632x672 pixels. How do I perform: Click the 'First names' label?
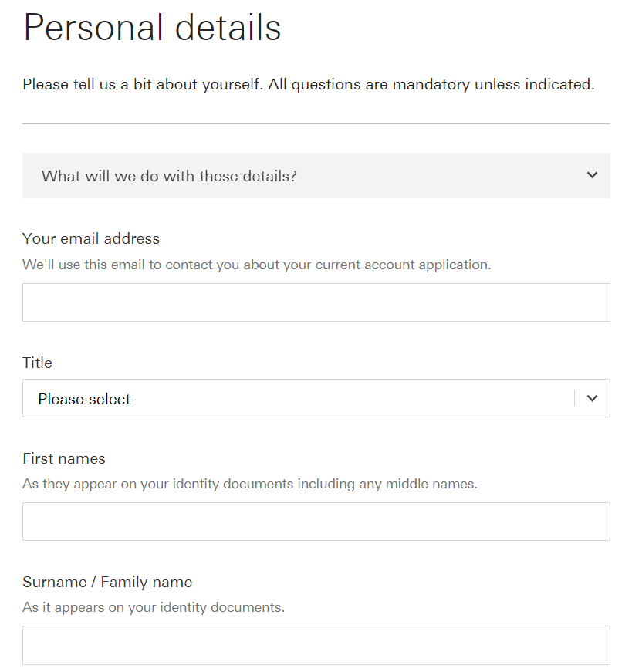tap(64, 458)
